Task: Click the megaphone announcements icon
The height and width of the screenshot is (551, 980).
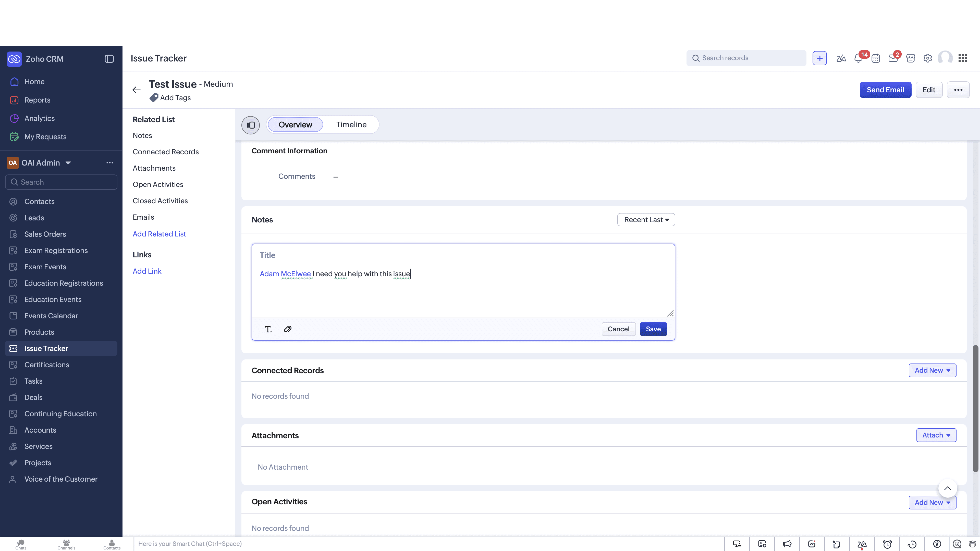Action: [x=787, y=544]
